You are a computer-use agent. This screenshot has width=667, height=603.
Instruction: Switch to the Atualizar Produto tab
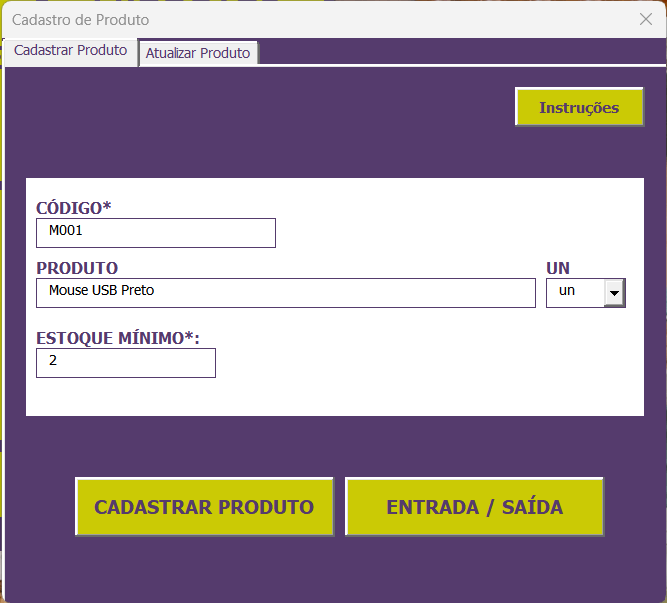tap(198, 53)
